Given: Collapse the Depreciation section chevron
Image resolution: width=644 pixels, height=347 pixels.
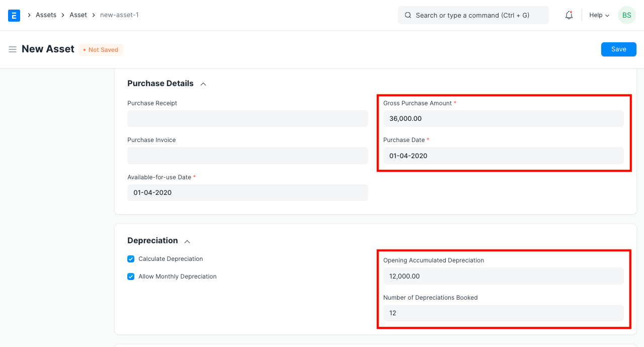Looking at the screenshot, I should click(x=188, y=241).
